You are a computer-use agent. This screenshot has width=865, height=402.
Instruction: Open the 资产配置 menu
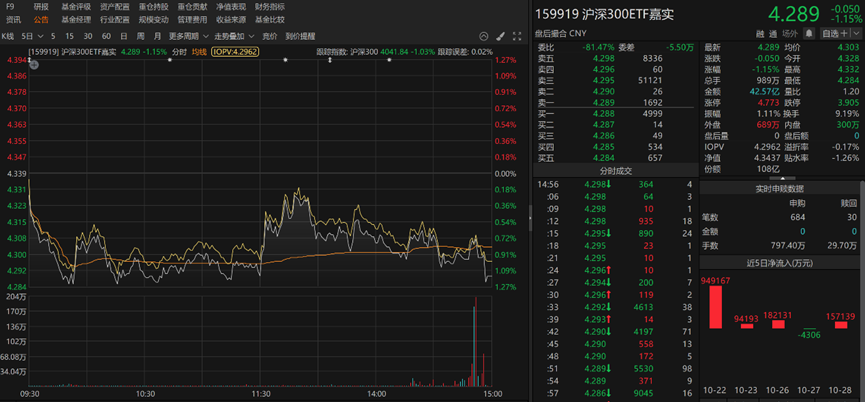(115, 7)
